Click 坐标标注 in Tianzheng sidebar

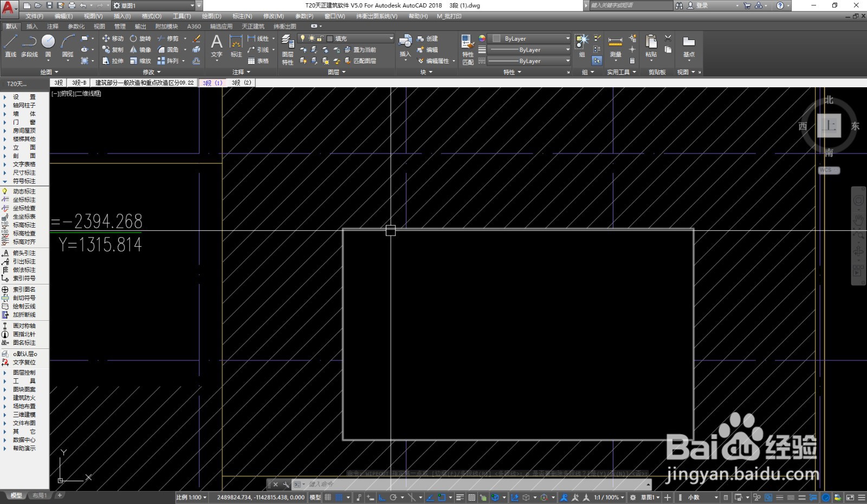(x=24, y=200)
